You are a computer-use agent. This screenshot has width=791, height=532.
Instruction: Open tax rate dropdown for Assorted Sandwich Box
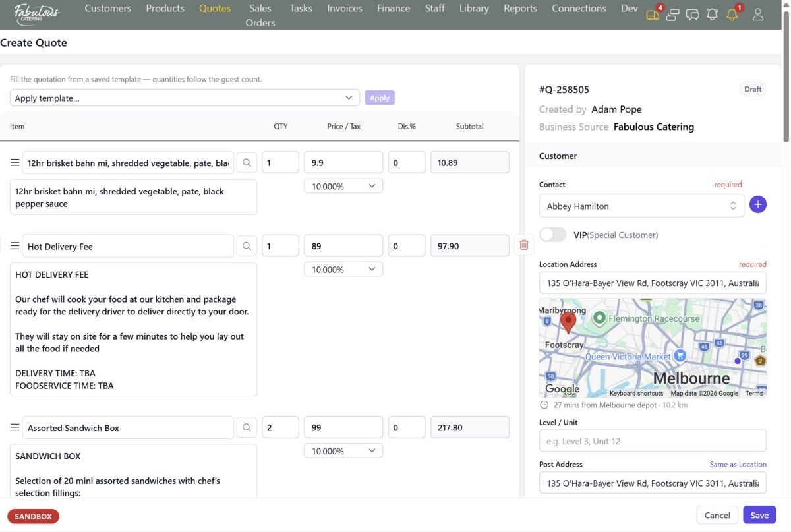343,451
